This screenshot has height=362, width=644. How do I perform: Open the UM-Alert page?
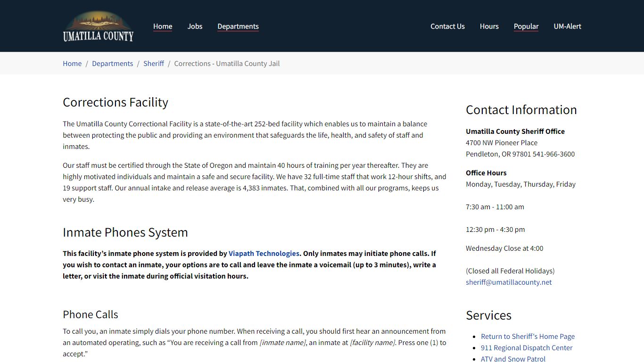pyautogui.click(x=567, y=26)
